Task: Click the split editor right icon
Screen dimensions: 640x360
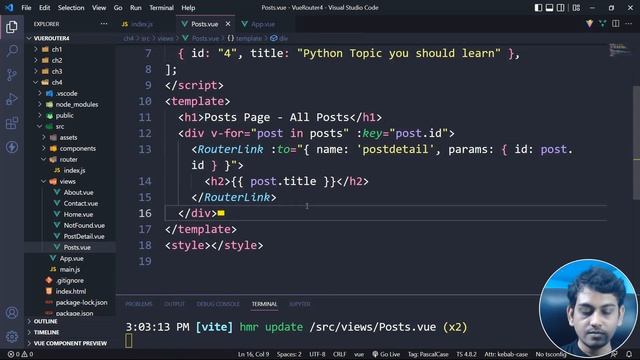Action: (x=616, y=24)
